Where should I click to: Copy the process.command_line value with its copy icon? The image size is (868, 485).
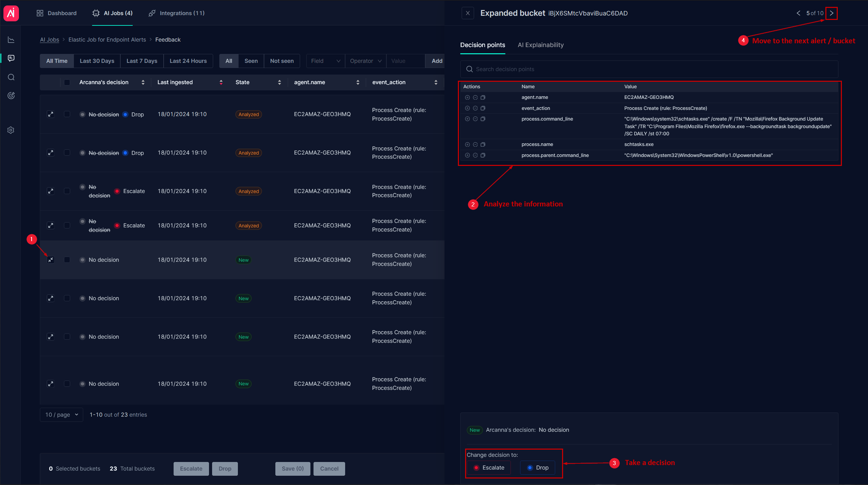click(x=483, y=119)
